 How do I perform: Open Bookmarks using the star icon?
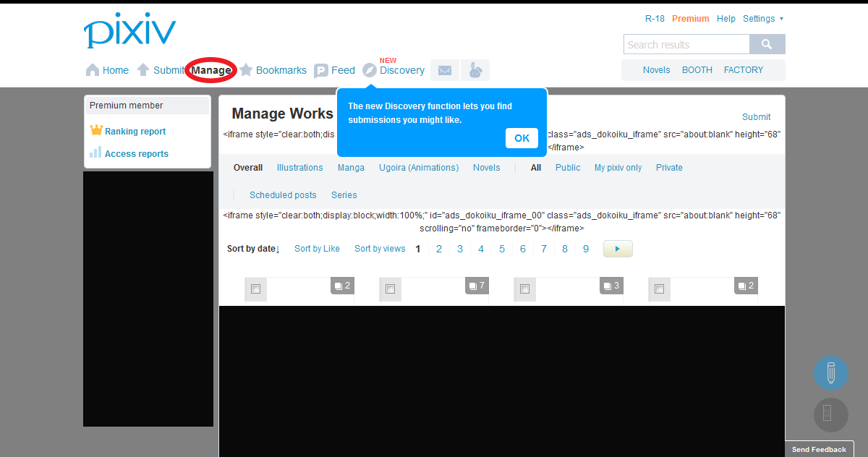click(x=246, y=69)
